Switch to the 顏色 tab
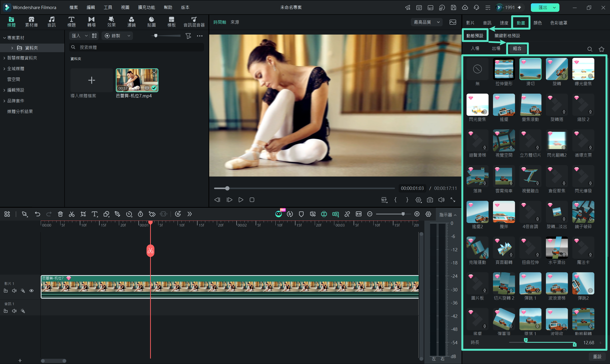Screen dimensions: 610x364 point(537,23)
